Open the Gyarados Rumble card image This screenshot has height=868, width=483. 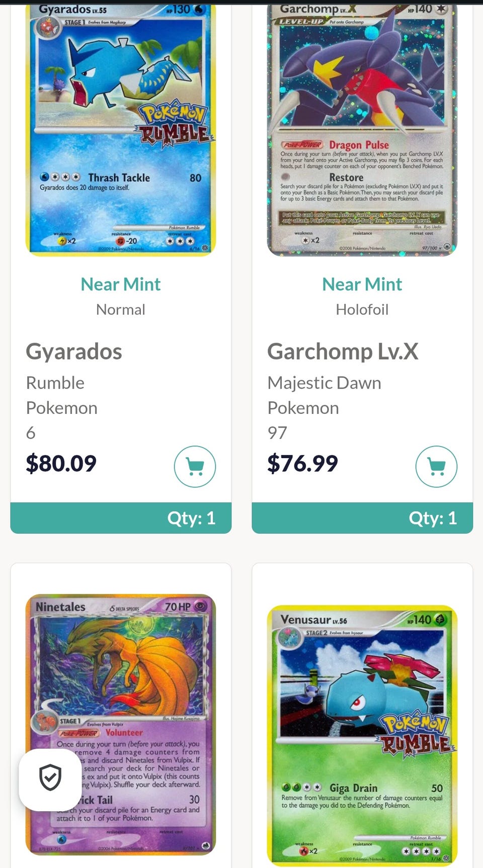(121, 129)
